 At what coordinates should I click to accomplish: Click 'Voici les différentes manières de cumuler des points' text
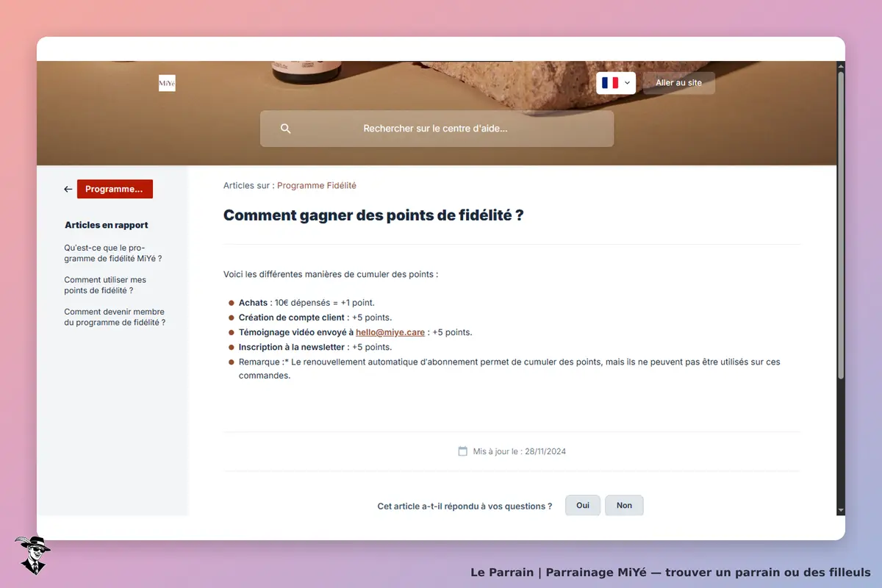click(x=331, y=274)
